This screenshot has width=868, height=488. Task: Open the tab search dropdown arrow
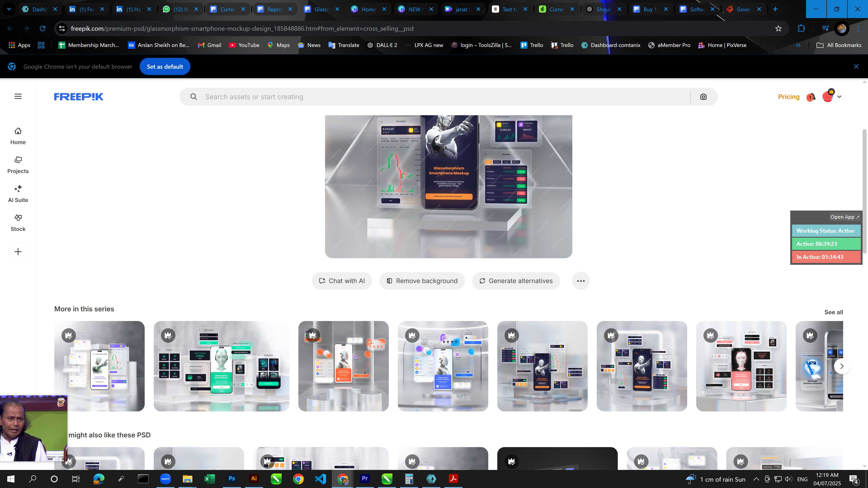[9, 9]
